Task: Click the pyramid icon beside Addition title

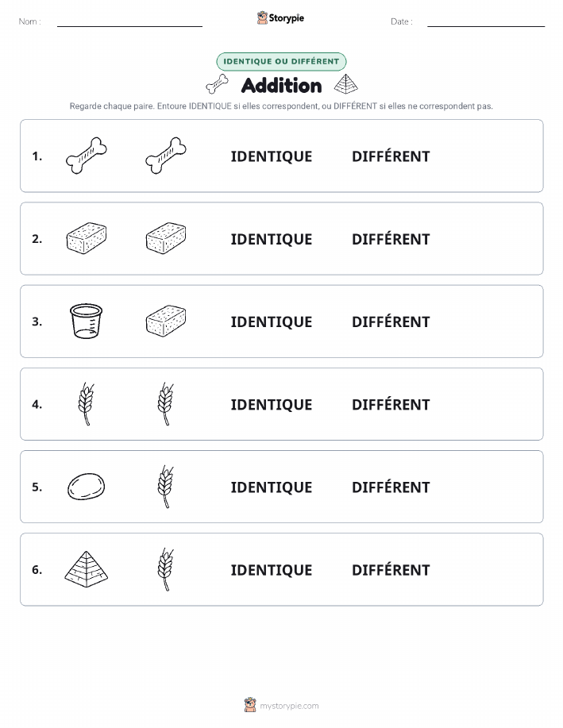Action: click(x=346, y=84)
